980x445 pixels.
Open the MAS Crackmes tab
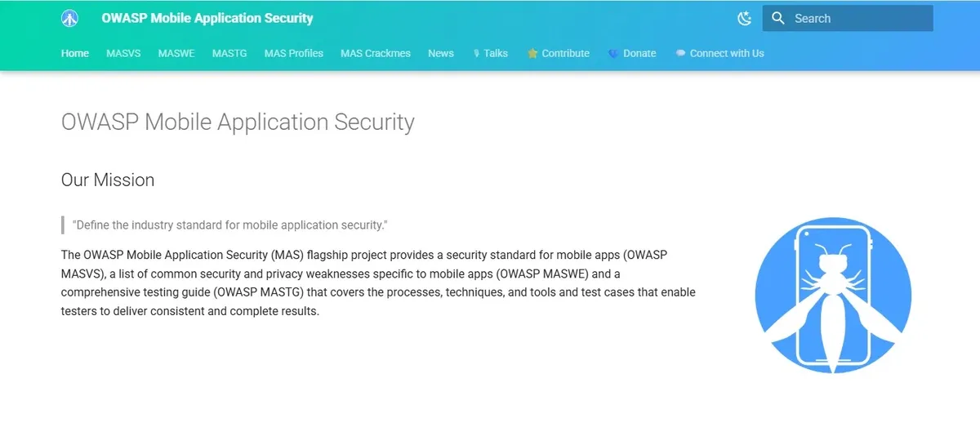pyautogui.click(x=376, y=53)
